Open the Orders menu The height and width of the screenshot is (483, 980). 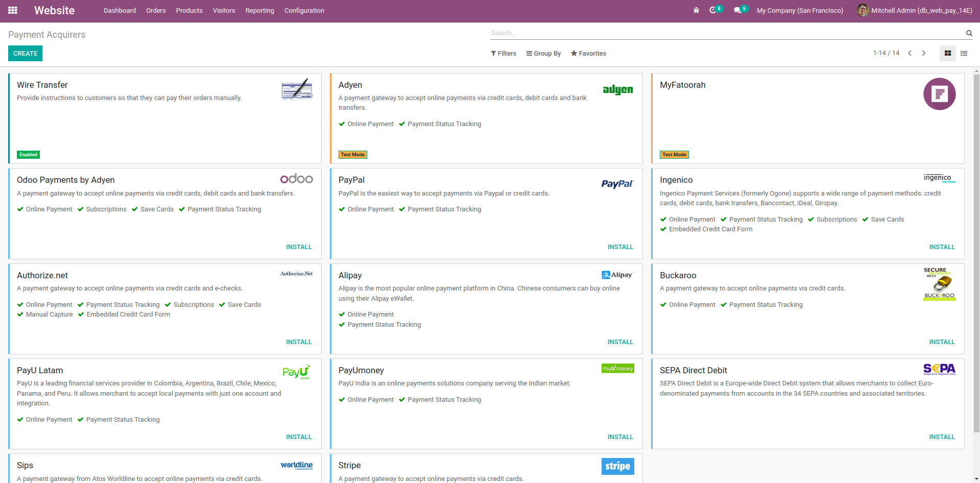[156, 11]
